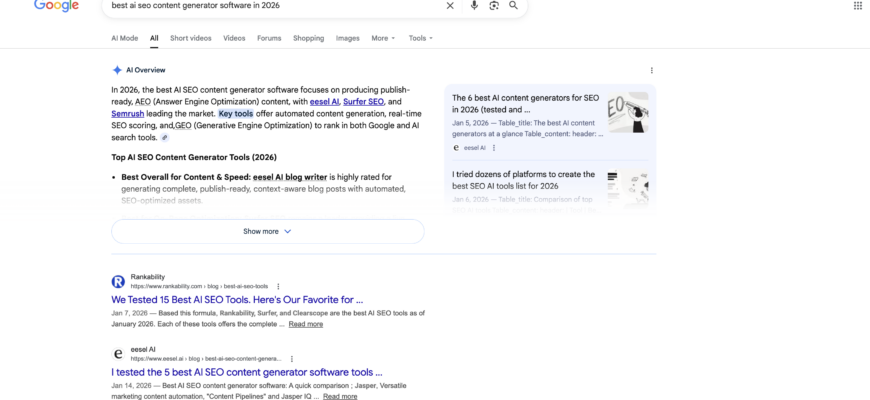Open 'We Tested 15 Best AI SEO Tools' result
The image size is (870, 400).
pyautogui.click(x=237, y=300)
